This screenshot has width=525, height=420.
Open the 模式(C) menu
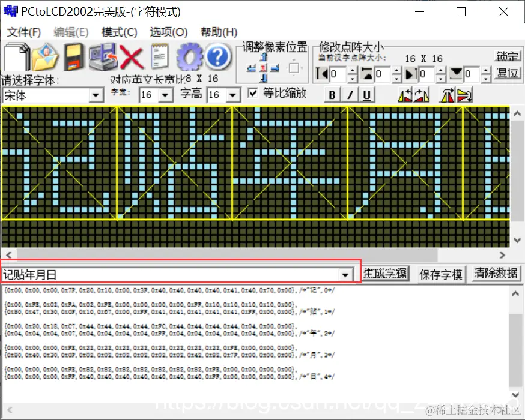[x=118, y=32]
